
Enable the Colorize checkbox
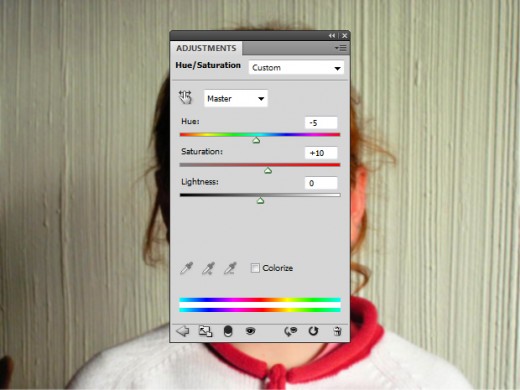[x=255, y=268]
